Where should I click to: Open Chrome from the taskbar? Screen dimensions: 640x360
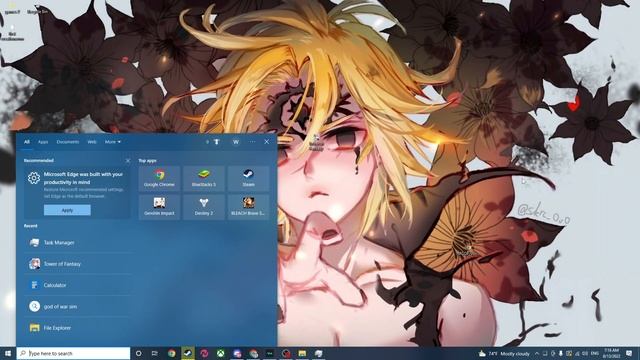click(x=172, y=353)
